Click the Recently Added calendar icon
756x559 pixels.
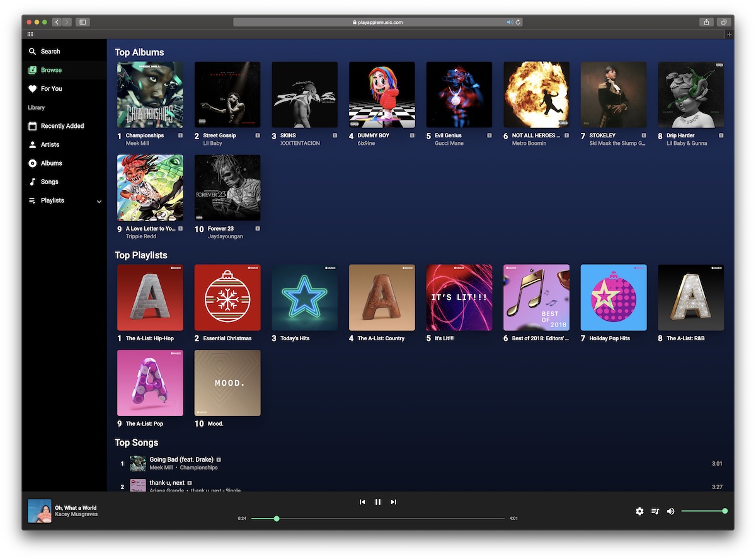(x=32, y=126)
